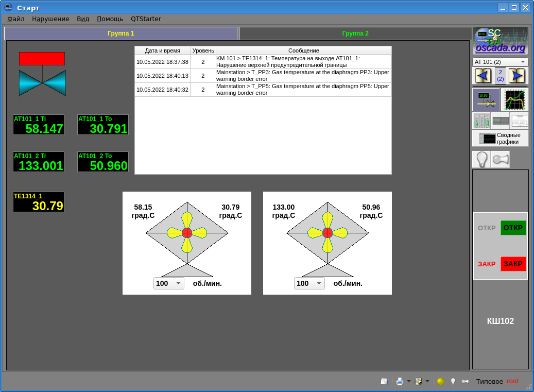Click the next page arrow button
The width and height of the screenshot is (534, 392).
[516, 76]
